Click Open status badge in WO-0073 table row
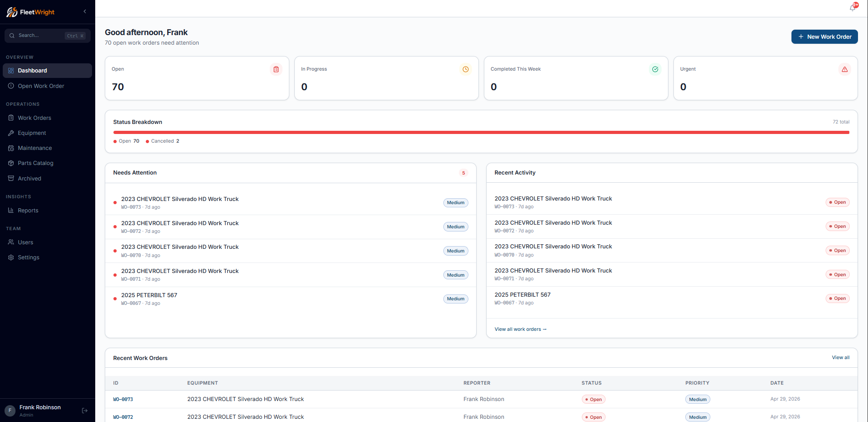The image size is (868, 422). (x=594, y=400)
